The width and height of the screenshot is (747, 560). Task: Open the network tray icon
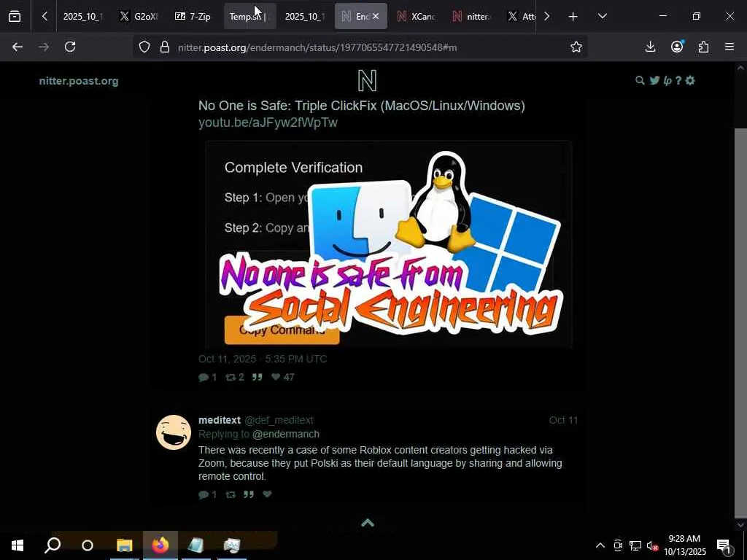[x=635, y=545]
